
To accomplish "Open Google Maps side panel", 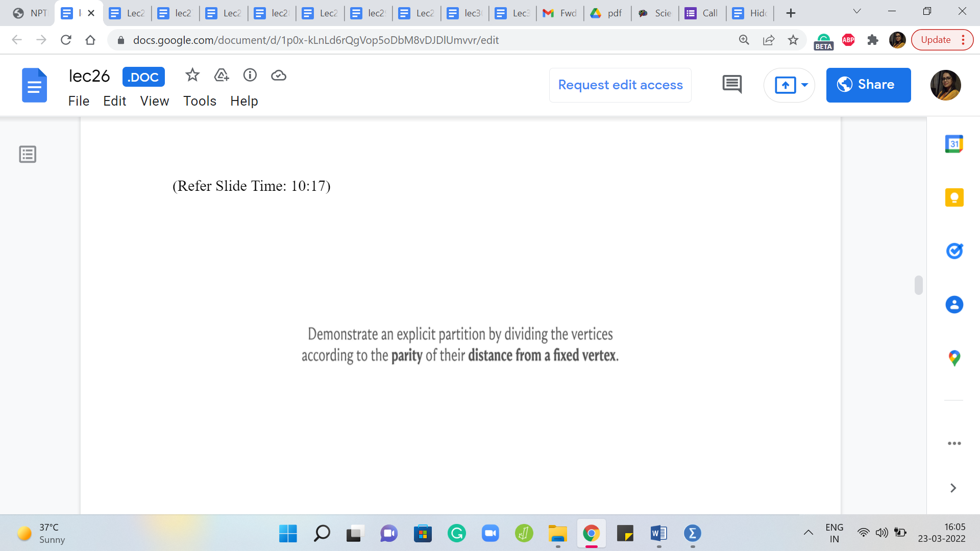I will coord(953,358).
